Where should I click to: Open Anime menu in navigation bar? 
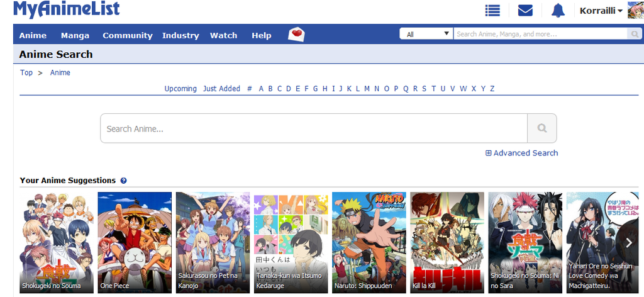coord(33,35)
